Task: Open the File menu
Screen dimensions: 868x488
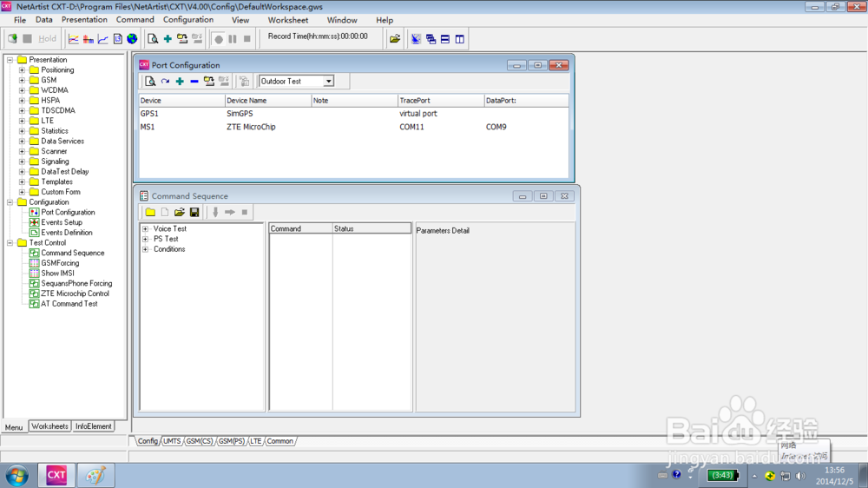Action: [x=20, y=20]
